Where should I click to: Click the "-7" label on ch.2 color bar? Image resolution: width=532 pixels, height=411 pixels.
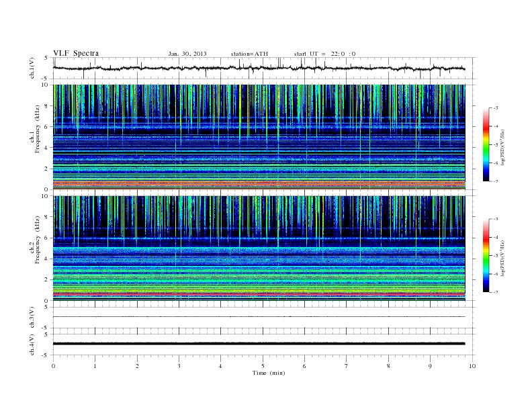tap(496, 292)
